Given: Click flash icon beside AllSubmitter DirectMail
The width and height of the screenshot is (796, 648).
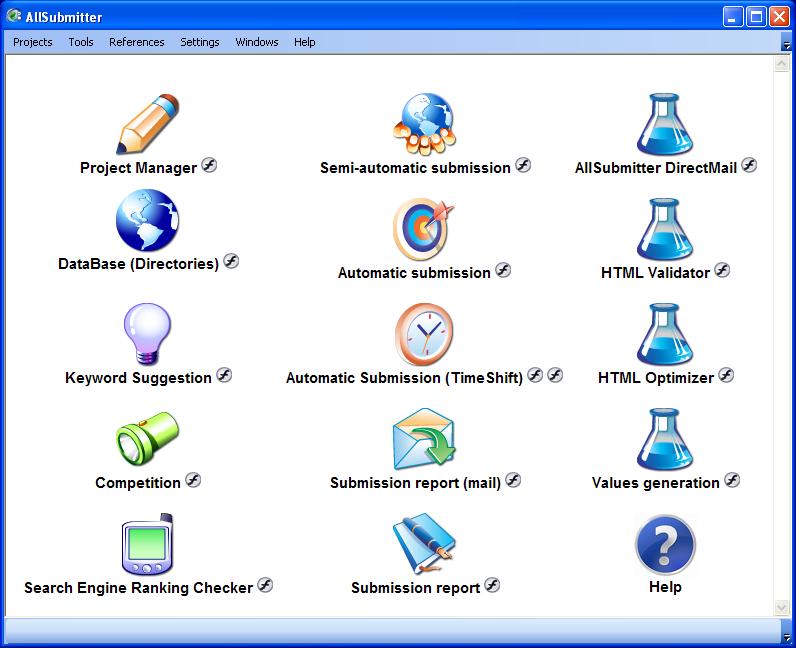Looking at the screenshot, I should 749,165.
